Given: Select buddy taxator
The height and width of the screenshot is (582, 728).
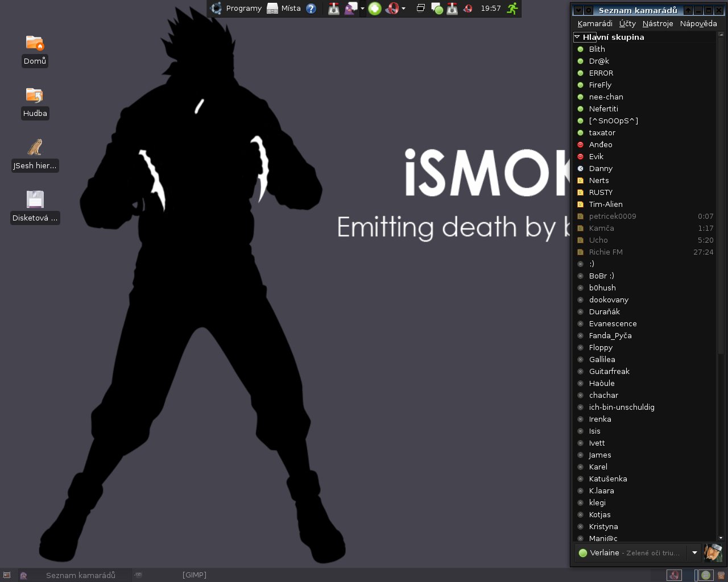Looking at the screenshot, I should point(645,132).
